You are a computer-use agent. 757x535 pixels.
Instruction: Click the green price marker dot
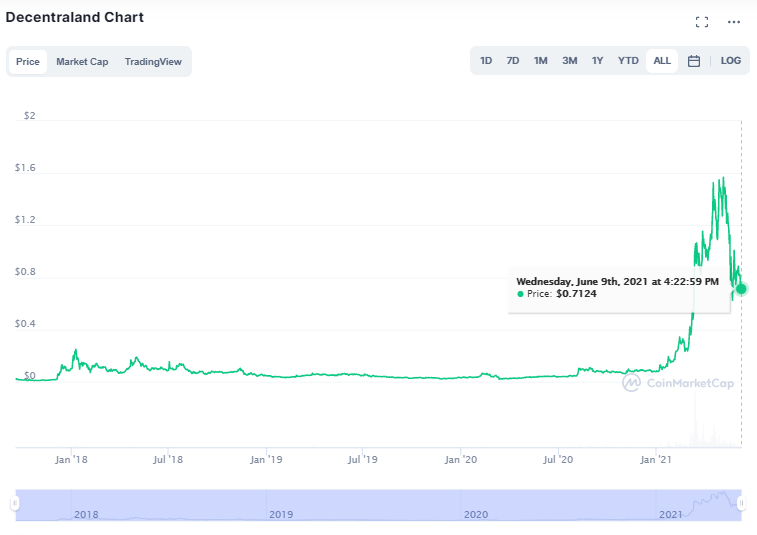(x=741, y=288)
